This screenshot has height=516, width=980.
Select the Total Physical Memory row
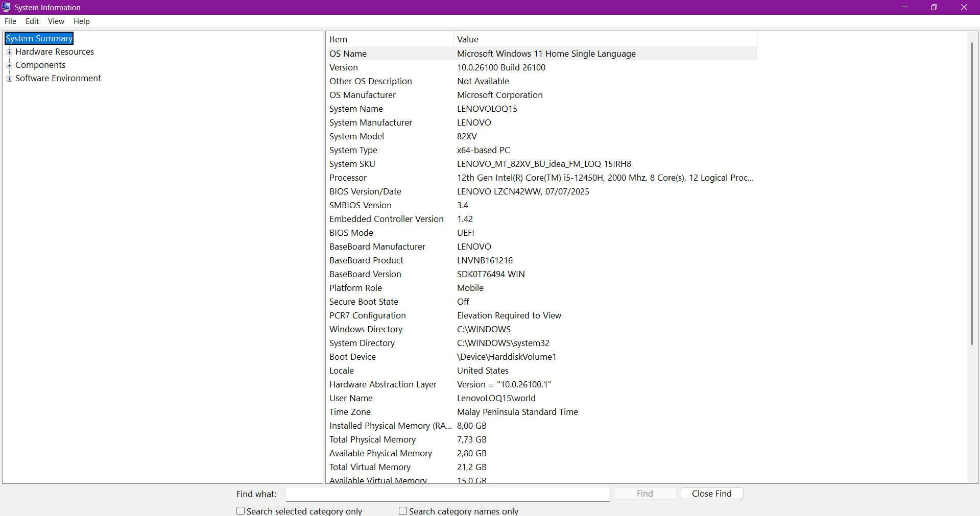(541, 439)
